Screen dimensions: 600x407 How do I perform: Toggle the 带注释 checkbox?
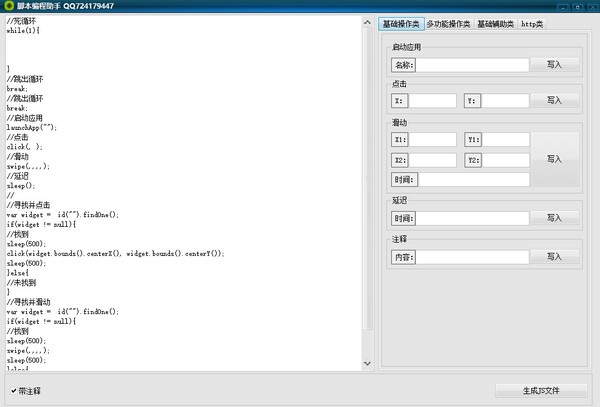click(14, 391)
